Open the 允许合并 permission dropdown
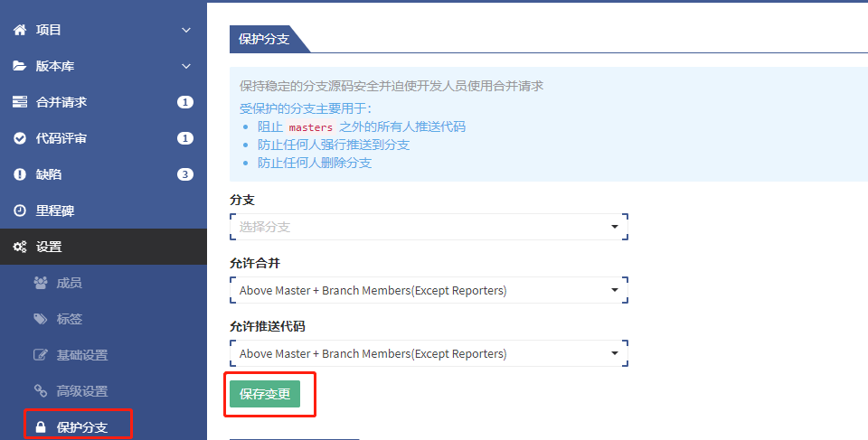 tap(429, 290)
